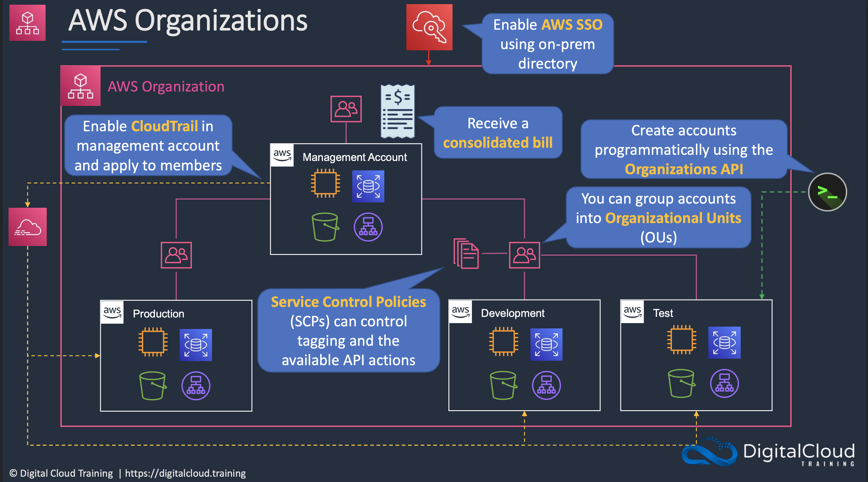This screenshot has height=482, width=868.
Task: Click the RDS database icon in Test account
Action: pyautogui.click(x=725, y=342)
